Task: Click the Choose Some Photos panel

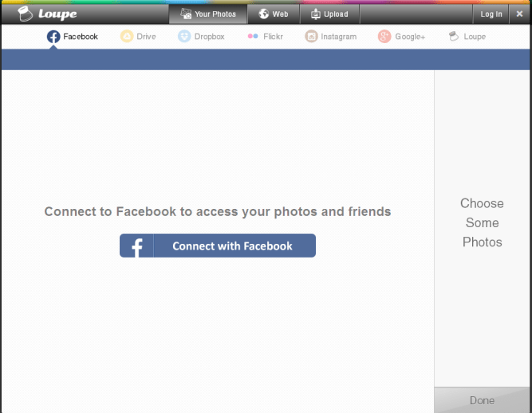Action: point(482,222)
